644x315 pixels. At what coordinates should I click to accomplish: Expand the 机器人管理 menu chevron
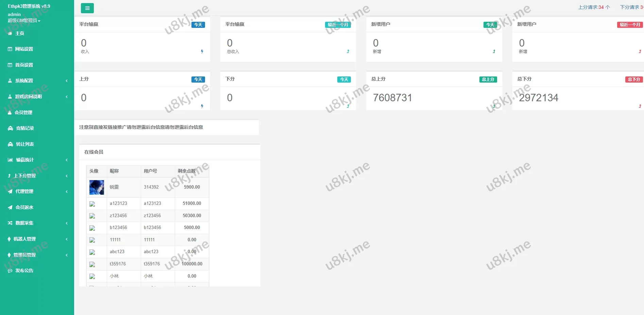tap(67, 239)
